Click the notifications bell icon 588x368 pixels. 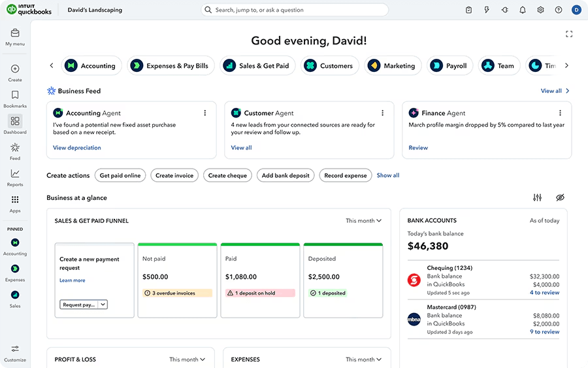[x=523, y=10]
